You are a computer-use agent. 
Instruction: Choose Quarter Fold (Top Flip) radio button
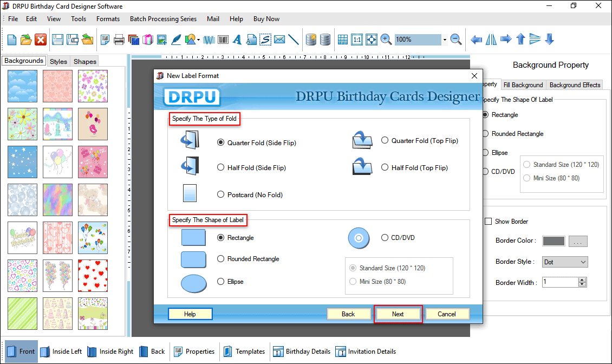point(385,140)
